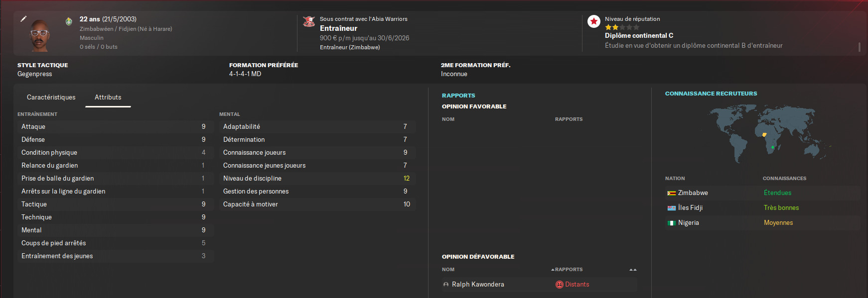Open the Abia Warriors club crest
Viewport: 868px width, 298px height.
[x=309, y=21]
